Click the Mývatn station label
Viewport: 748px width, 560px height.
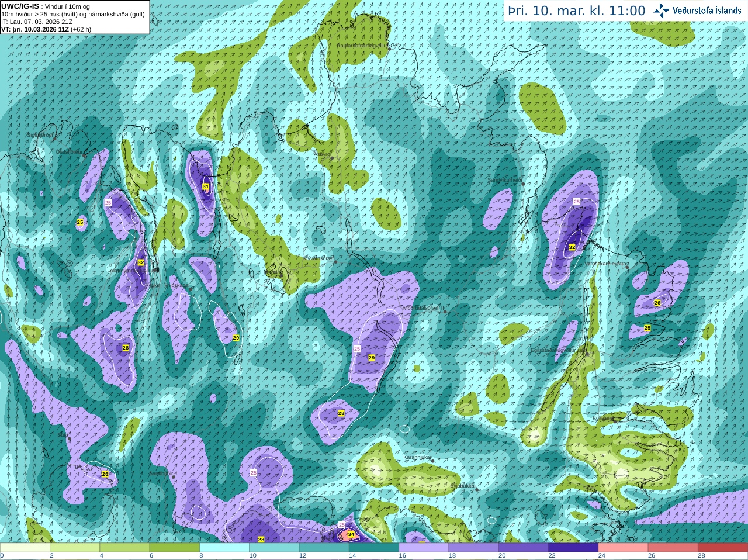point(272,272)
